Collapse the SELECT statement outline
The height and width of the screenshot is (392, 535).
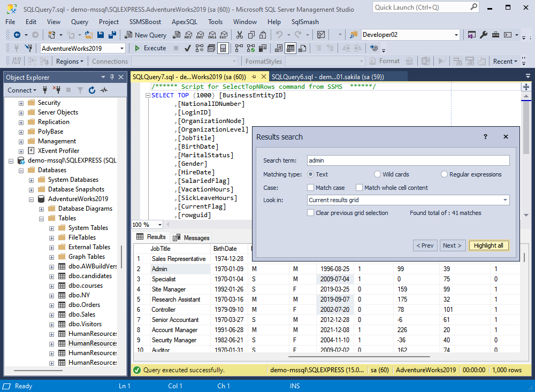[148, 96]
